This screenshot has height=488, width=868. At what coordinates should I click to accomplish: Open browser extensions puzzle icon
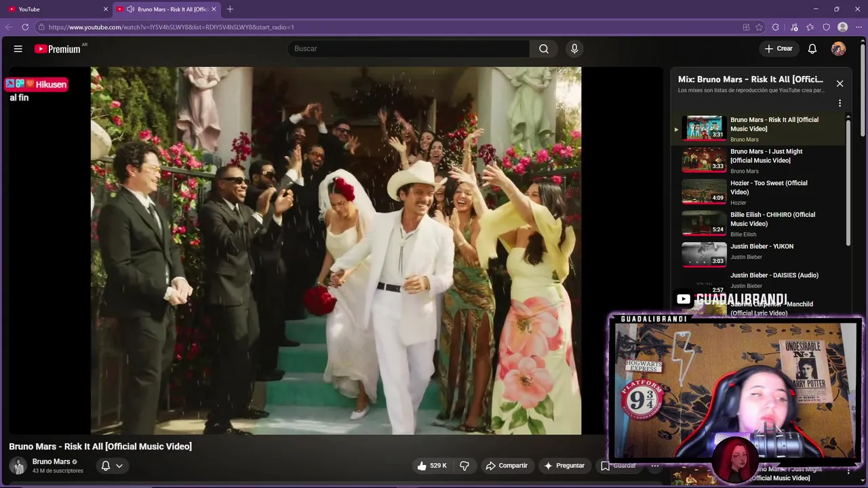click(776, 27)
